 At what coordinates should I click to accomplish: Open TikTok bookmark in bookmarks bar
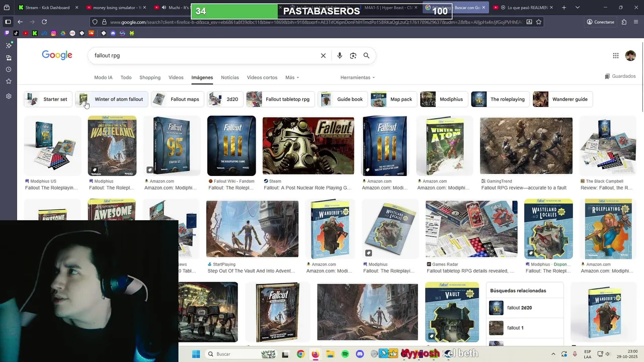tap(16, 33)
